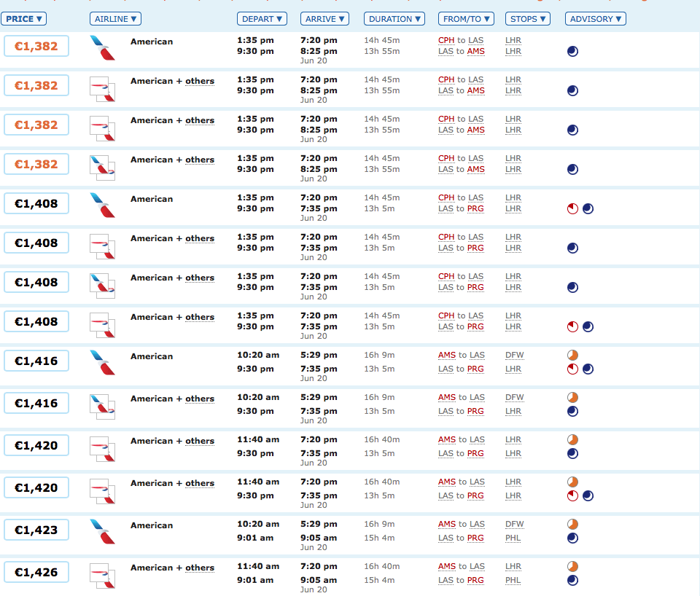The image size is (700, 596).
Task: Open the DEPART sort dropdown
Action: (262, 19)
